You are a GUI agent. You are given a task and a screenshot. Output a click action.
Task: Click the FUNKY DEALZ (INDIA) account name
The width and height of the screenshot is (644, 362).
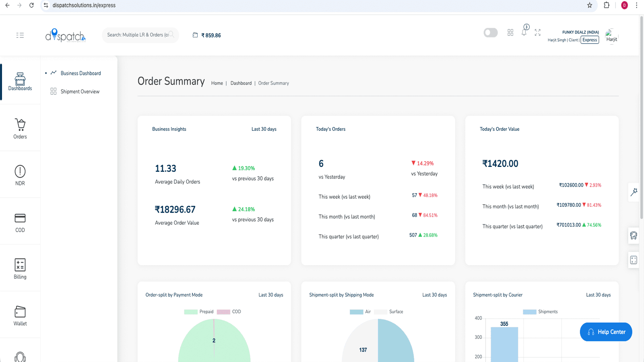coord(580,32)
